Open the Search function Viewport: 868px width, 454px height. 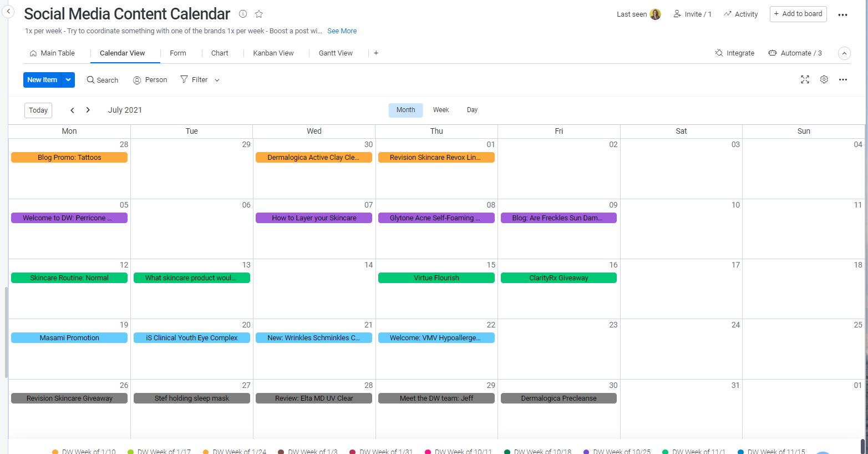pyautogui.click(x=102, y=79)
